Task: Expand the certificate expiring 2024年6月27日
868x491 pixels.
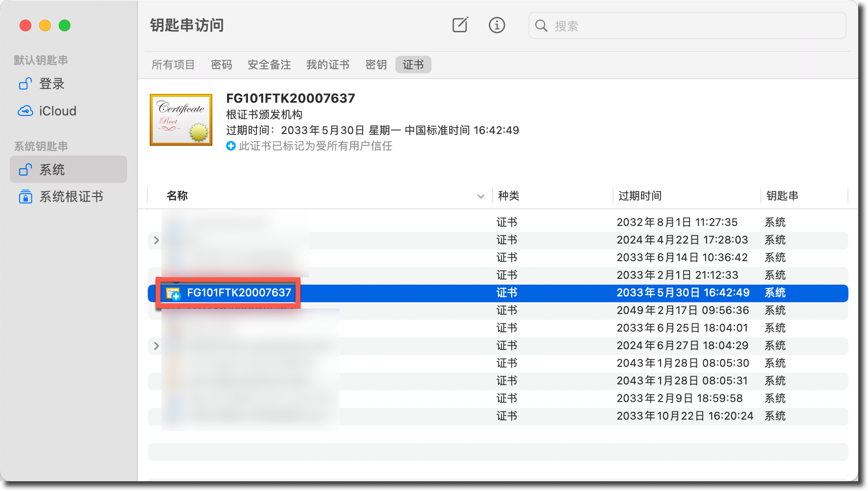Action: (157, 346)
